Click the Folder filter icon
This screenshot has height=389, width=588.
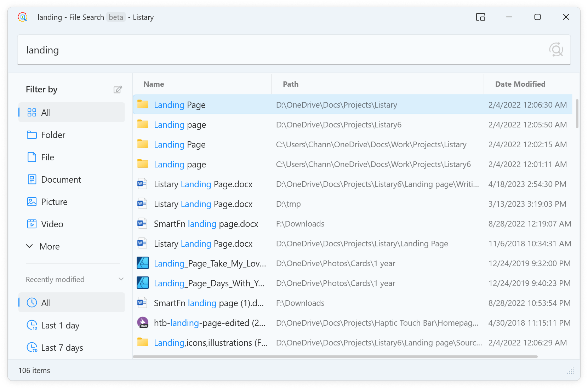pos(32,135)
